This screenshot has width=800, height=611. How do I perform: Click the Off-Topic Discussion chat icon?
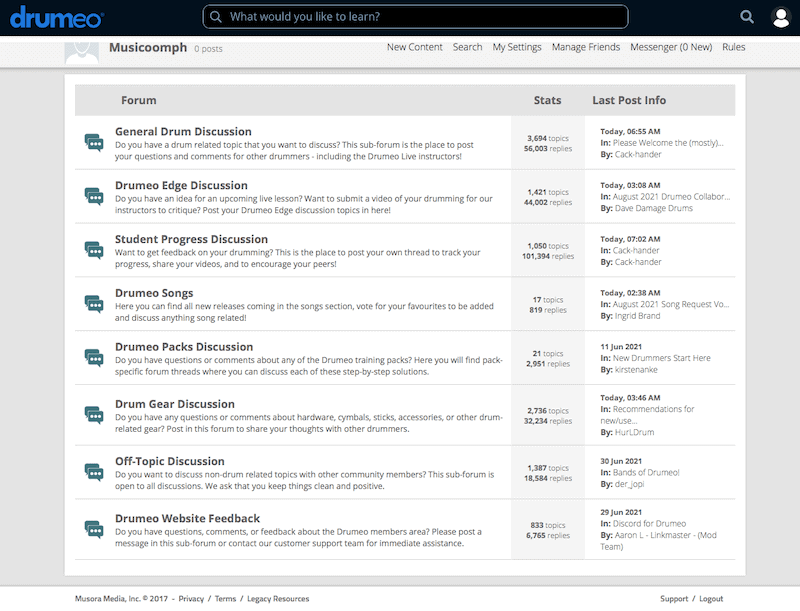coord(94,472)
